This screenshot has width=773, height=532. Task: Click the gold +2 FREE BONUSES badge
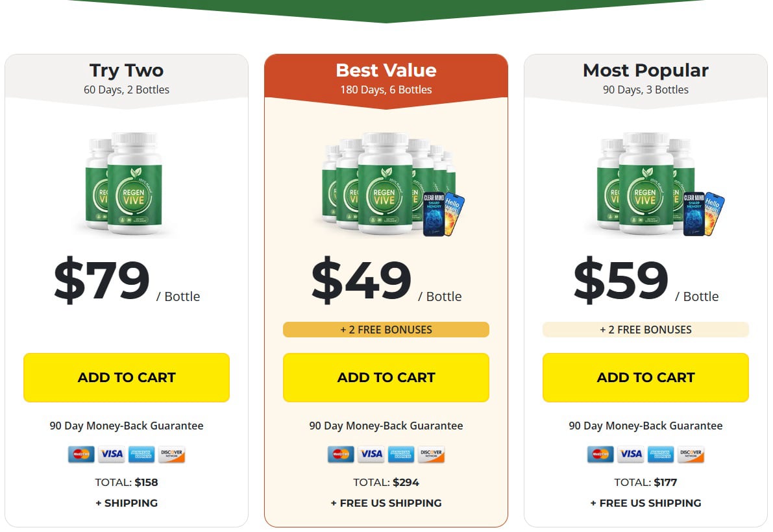coord(386,330)
